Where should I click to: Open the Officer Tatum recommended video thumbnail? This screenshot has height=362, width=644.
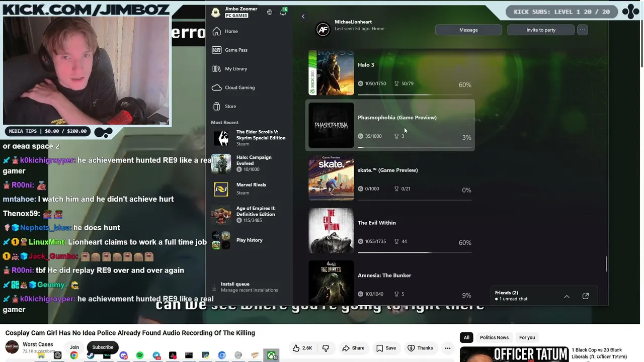coord(514,354)
